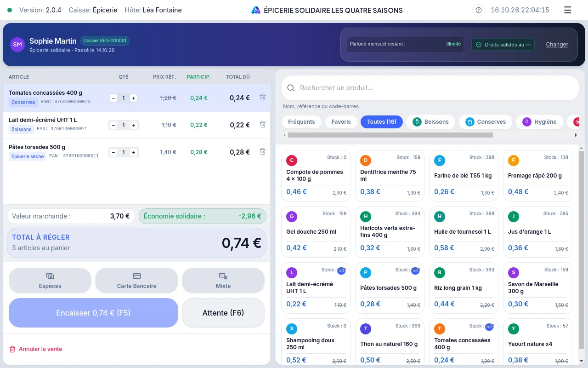Add Farine de blé T55 1 kg

pyautogui.click(x=464, y=176)
